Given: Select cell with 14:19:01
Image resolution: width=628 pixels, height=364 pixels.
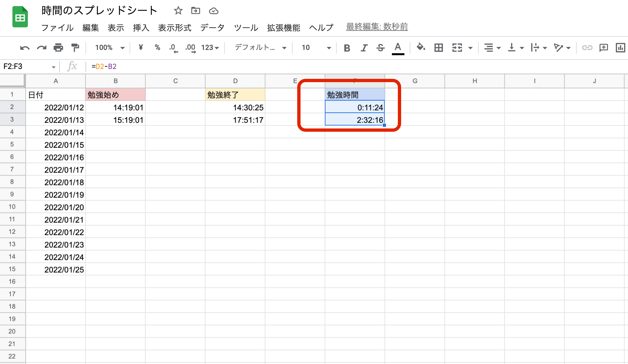Looking at the screenshot, I should tap(115, 107).
